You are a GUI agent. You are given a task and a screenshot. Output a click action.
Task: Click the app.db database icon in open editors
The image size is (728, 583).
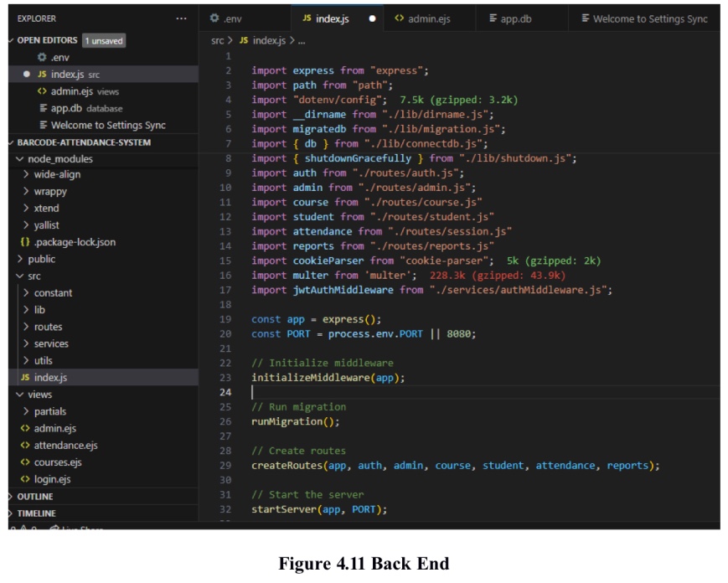coord(43,108)
